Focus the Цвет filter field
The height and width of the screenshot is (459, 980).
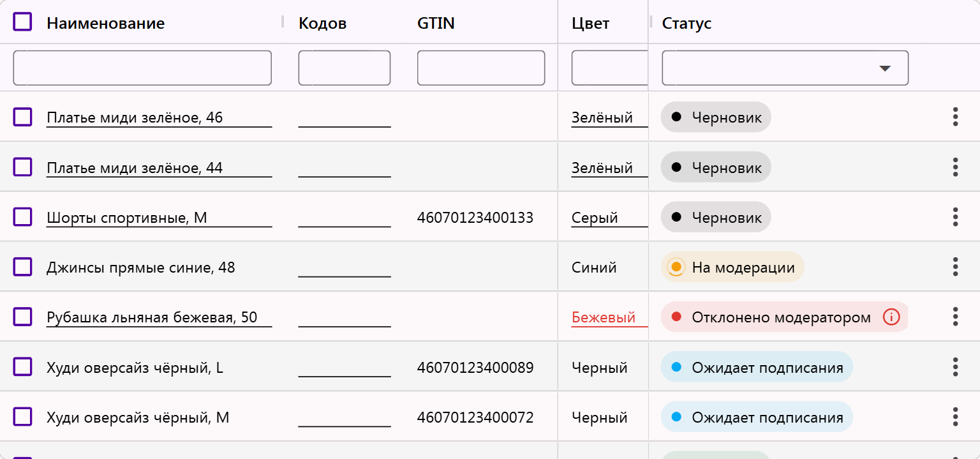coord(610,68)
